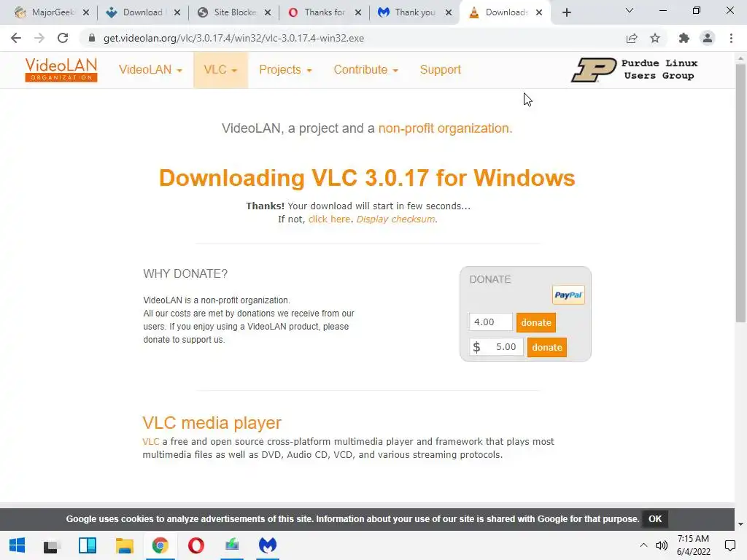Close the Thanks for Opera tab

(358, 12)
